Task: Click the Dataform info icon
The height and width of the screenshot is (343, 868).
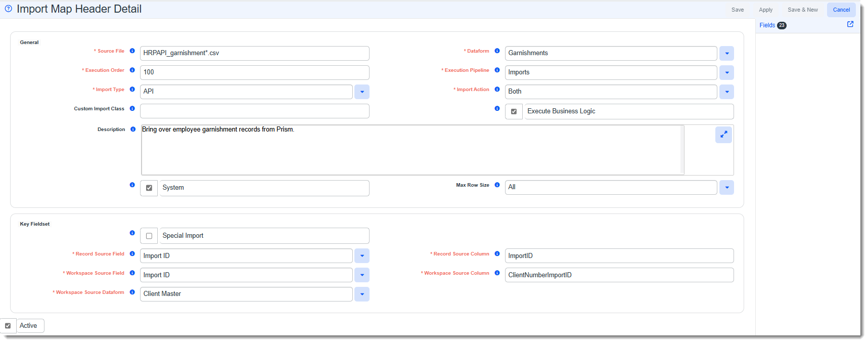Action: (497, 51)
